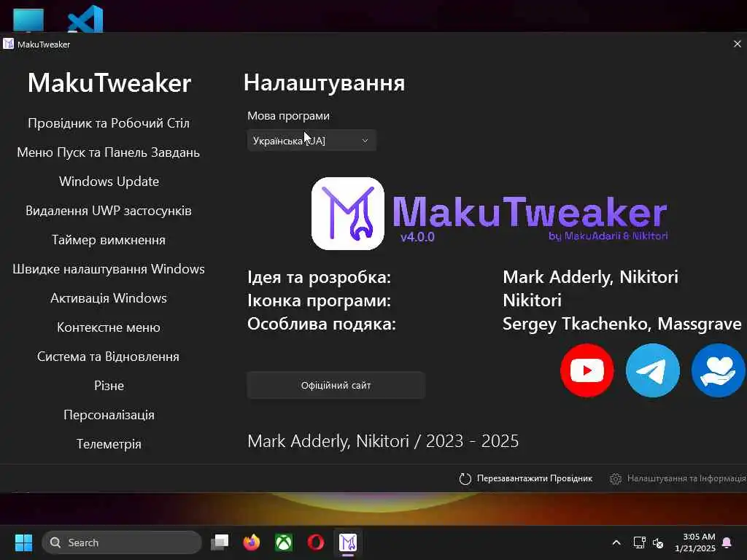Open Система та Відновлення section
Image resolution: width=747 pixels, height=560 pixels.
pyautogui.click(x=109, y=356)
